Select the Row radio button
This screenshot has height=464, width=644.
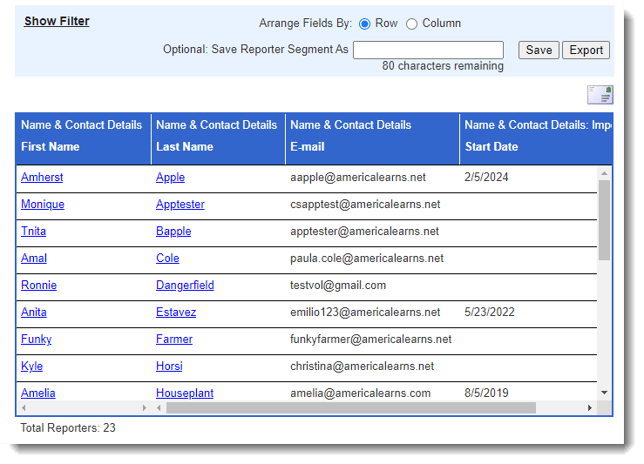[364, 24]
